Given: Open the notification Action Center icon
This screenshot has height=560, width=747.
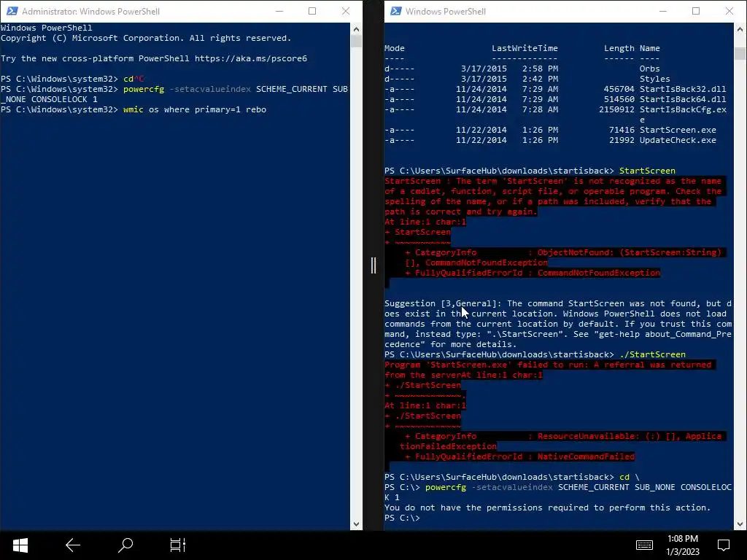Looking at the screenshot, I should (x=724, y=545).
